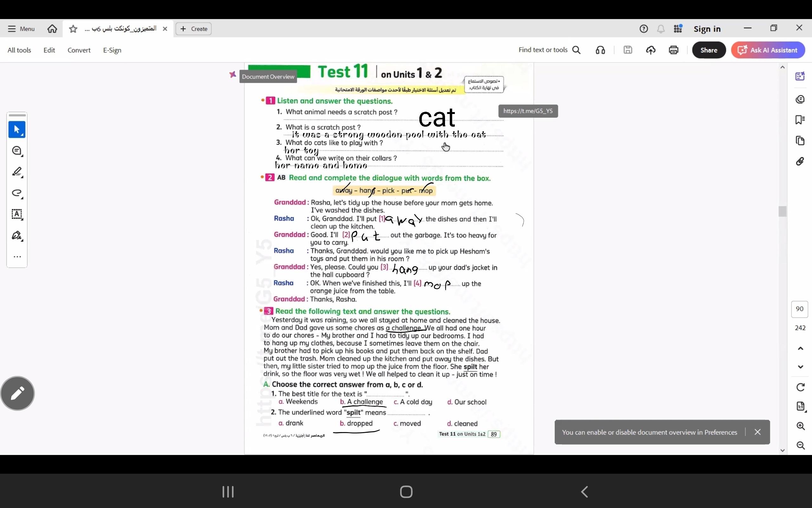Open the Page thumbnails panel

click(x=800, y=140)
